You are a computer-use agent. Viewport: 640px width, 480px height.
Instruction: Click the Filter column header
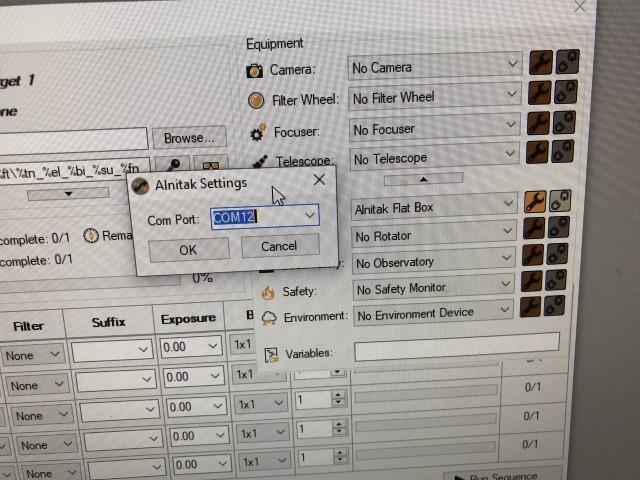[28, 326]
